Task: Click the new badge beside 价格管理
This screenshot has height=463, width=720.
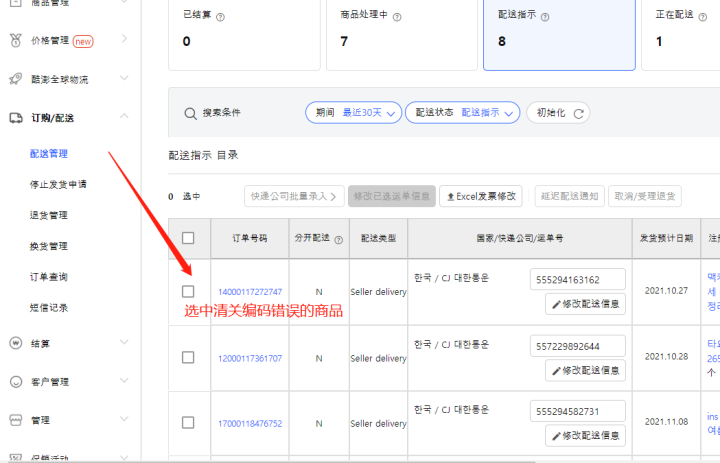Action: tap(83, 42)
